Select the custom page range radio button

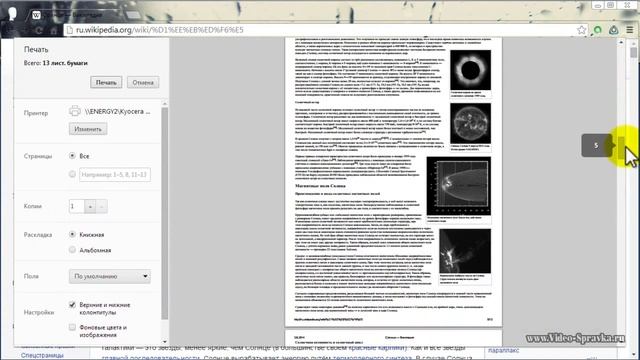click(72, 174)
